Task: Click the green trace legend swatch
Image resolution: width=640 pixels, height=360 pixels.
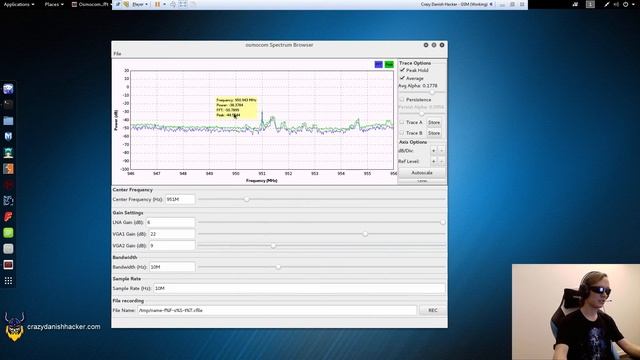Action: [389, 64]
